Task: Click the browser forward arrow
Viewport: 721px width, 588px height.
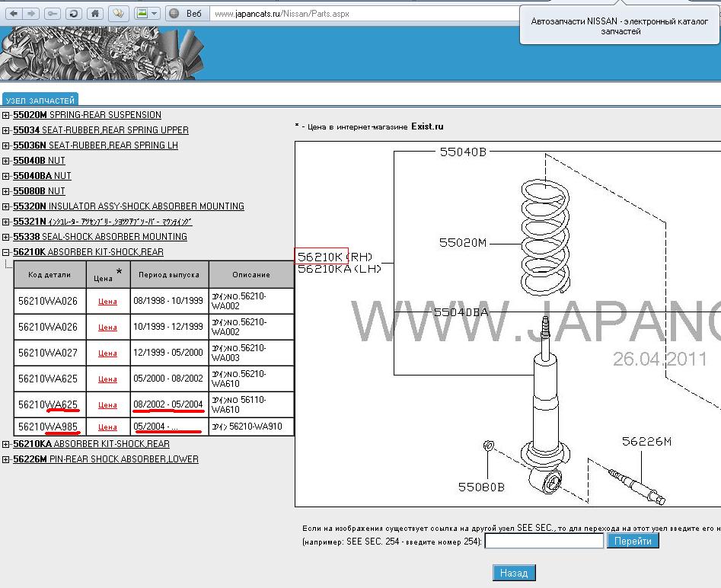Action: (30, 14)
